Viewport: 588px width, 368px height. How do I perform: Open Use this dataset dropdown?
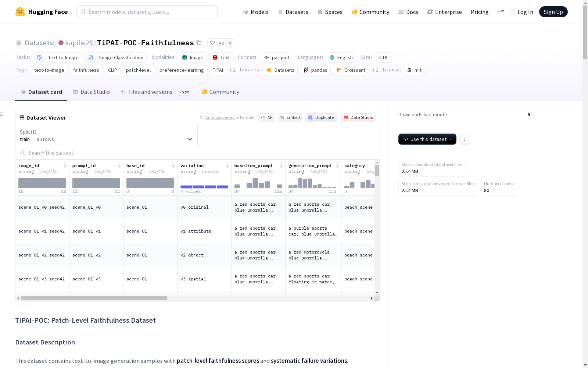tap(427, 139)
